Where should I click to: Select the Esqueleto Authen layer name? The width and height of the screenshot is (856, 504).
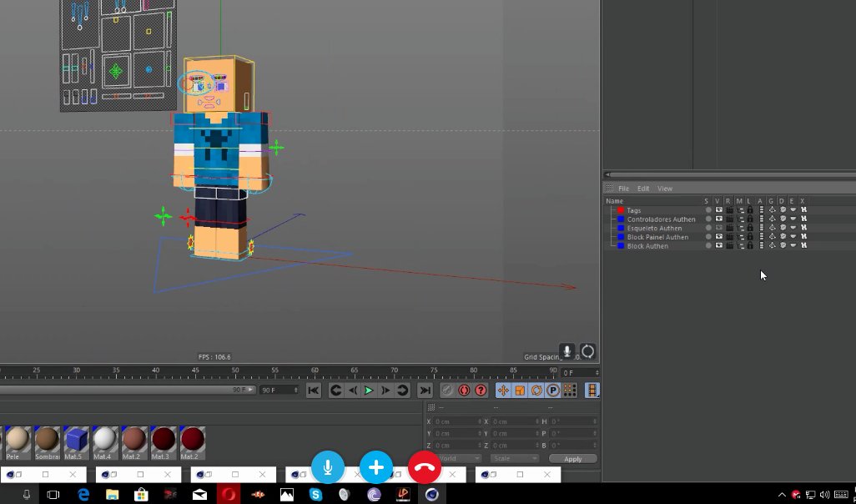click(654, 229)
